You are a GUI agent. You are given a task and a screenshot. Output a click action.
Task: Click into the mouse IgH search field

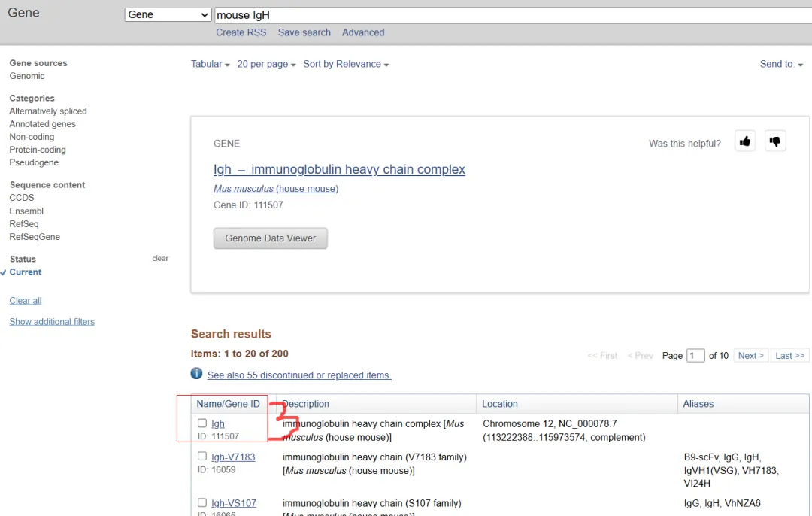pyautogui.click(x=513, y=15)
